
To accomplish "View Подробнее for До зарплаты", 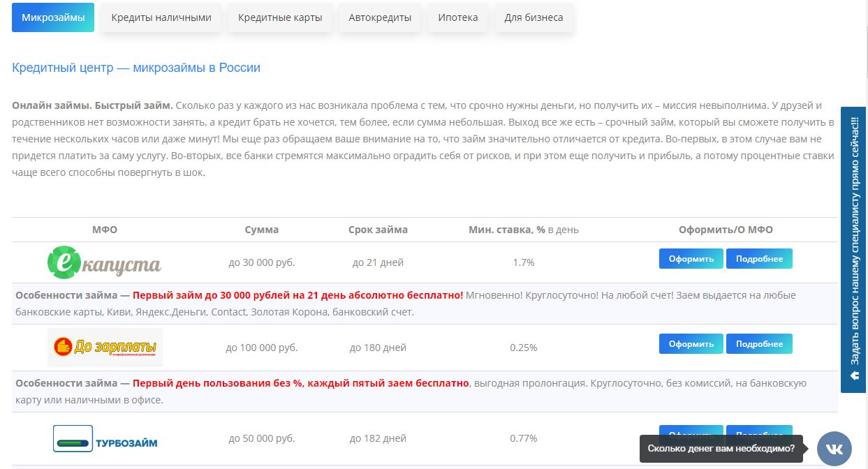I will [759, 344].
